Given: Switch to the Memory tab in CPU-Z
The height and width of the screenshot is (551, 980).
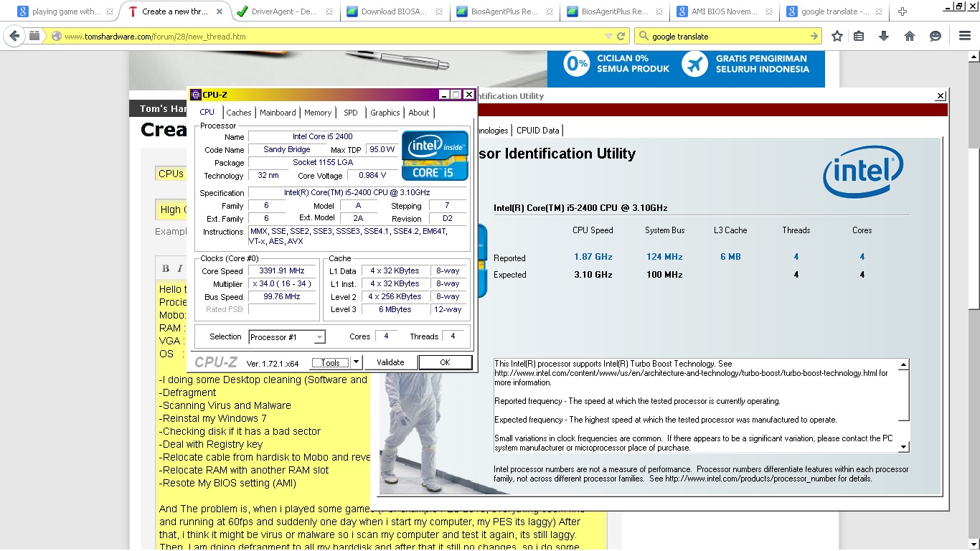Looking at the screenshot, I should click(x=318, y=113).
